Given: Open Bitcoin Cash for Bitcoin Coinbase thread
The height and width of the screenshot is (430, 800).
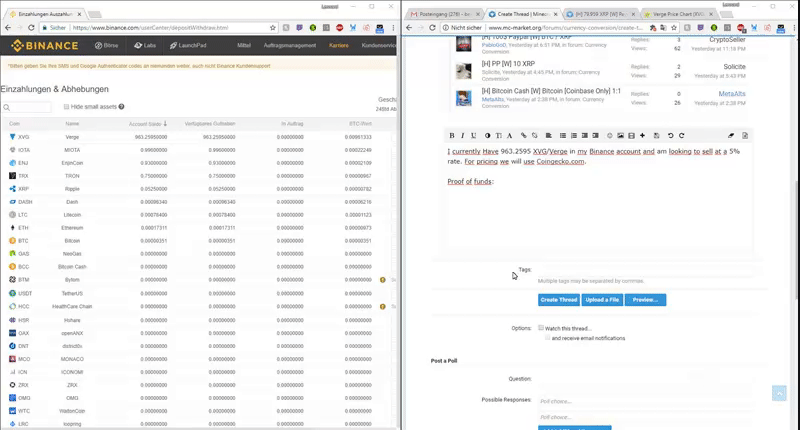Looking at the screenshot, I should pos(551,91).
